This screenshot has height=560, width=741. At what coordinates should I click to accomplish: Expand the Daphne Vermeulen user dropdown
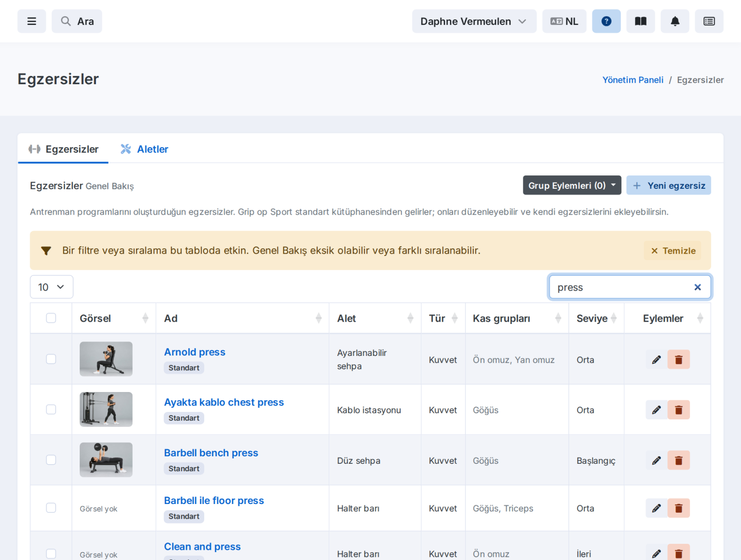(x=474, y=21)
